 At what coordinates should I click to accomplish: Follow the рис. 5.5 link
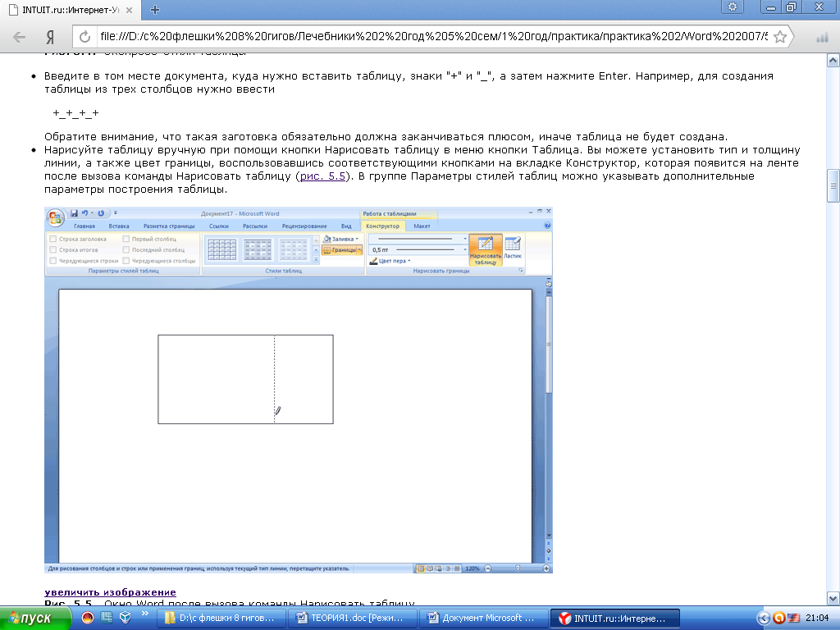coord(322,176)
